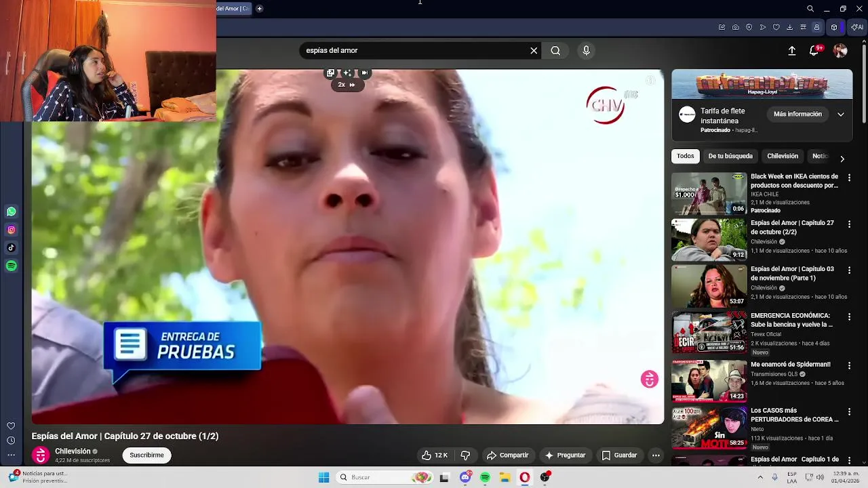The width and height of the screenshot is (868, 488).
Task: Open options for IKEA Black Week video
Action: click(849, 178)
